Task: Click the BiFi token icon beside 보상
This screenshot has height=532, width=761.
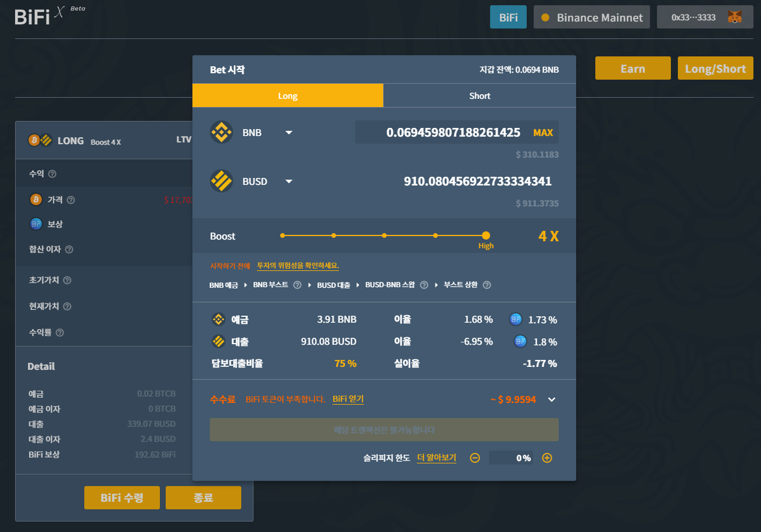Action: pyautogui.click(x=36, y=224)
